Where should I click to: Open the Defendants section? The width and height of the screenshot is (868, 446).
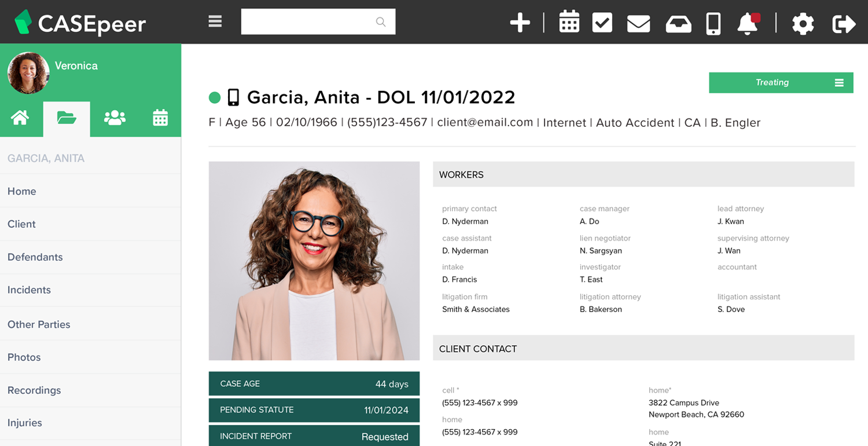[35, 257]
